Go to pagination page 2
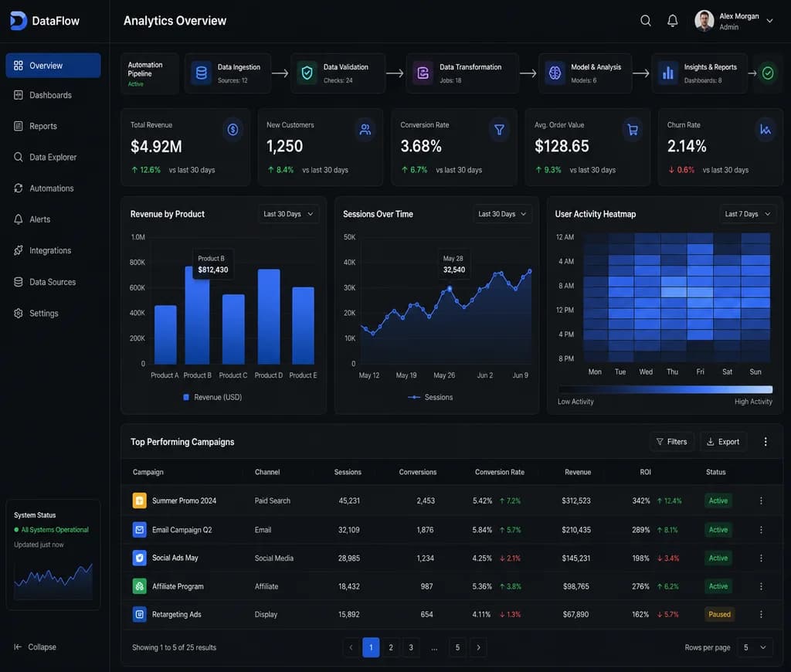 click(x=390, y=647)
